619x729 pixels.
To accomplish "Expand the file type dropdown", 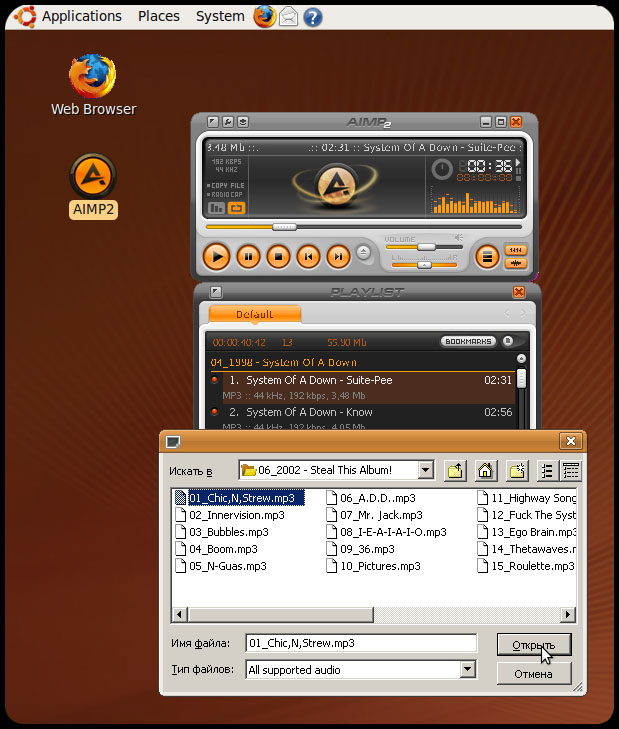I will point(468,669).
